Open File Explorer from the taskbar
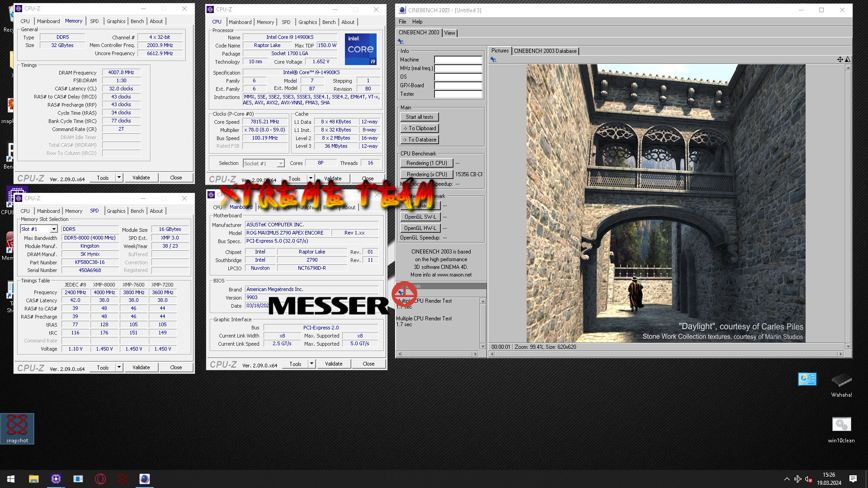The image size is (868, 488). coord(33,479)
